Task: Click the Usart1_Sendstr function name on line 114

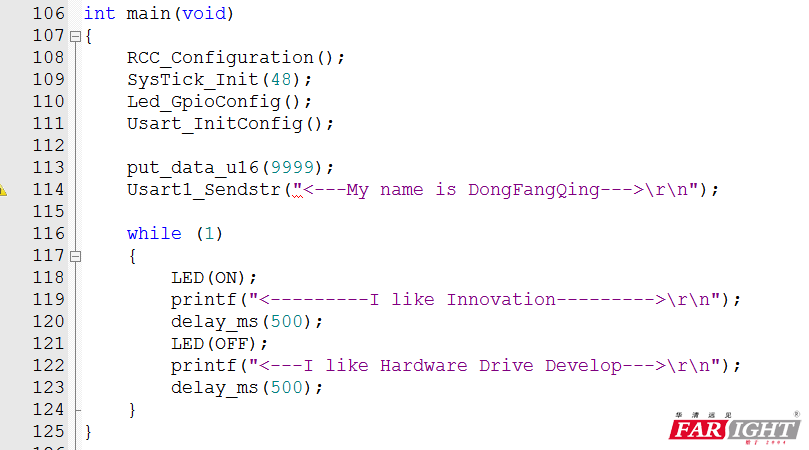Action: click(203, 189)
